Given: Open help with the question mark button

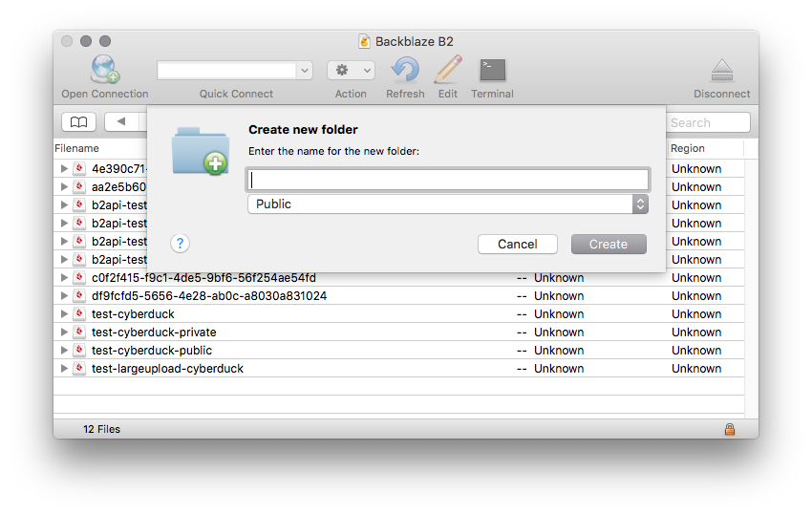Looking at the screenshot, I should click(x=180, y=243).
